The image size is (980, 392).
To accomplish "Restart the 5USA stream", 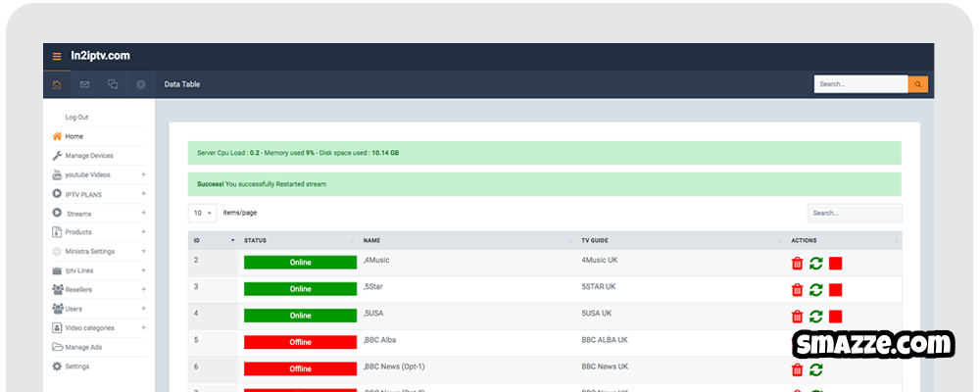I will tap(815, 317).
